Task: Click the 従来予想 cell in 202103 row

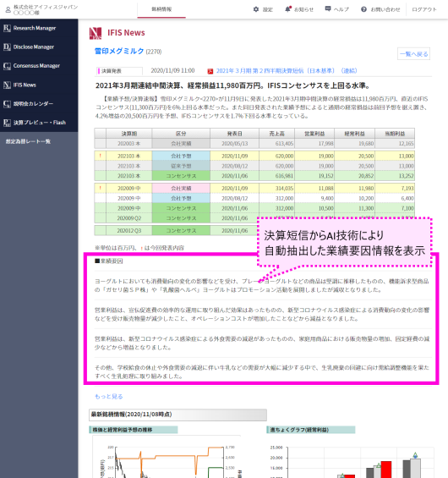Action: [181, 166]
